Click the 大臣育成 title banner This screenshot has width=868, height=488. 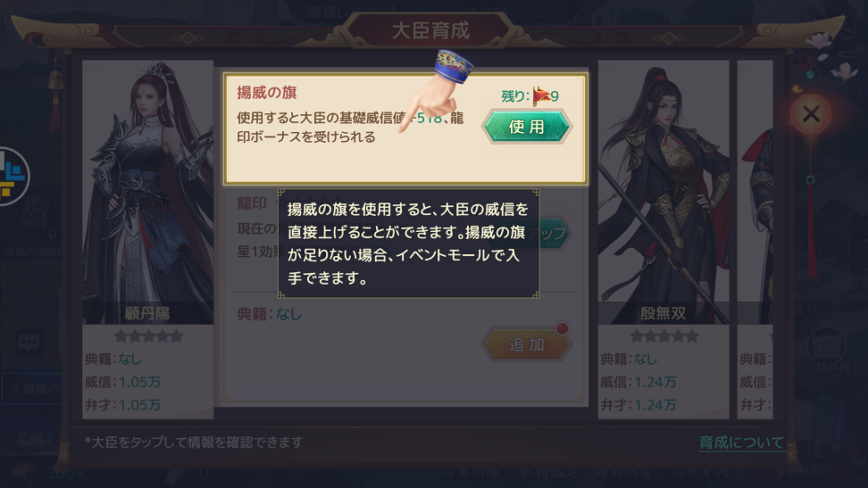point(430,30)
